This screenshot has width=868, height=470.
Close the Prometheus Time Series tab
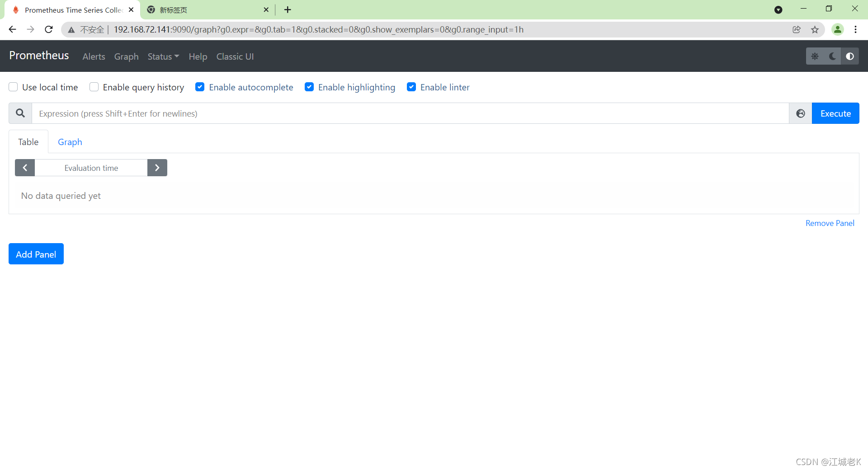coord(131,9)
